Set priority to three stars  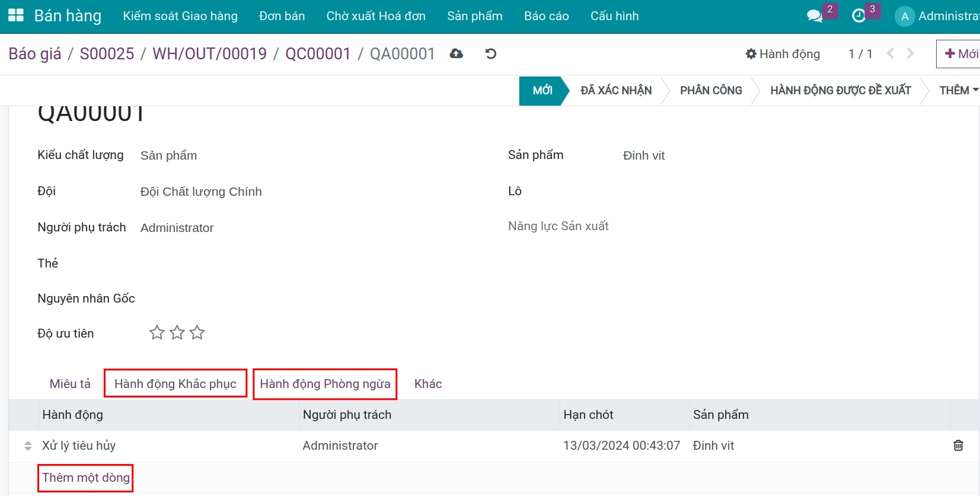pos(197,333)
